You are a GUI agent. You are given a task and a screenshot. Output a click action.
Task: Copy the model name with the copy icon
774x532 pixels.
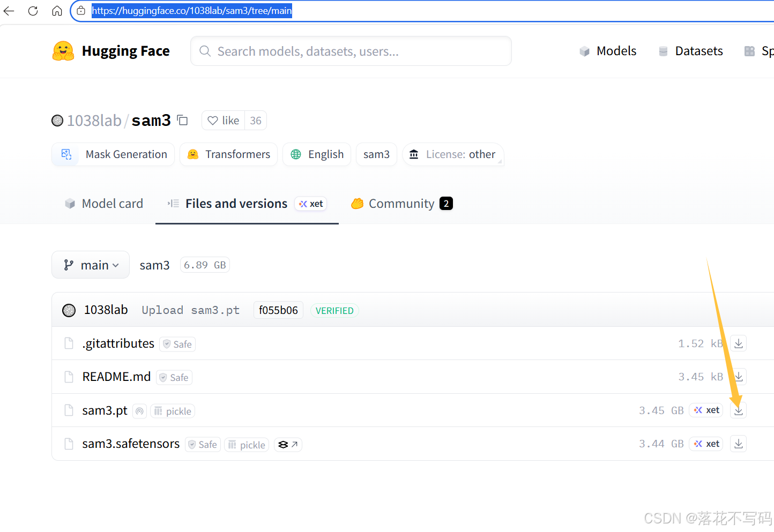click(183, 120)
